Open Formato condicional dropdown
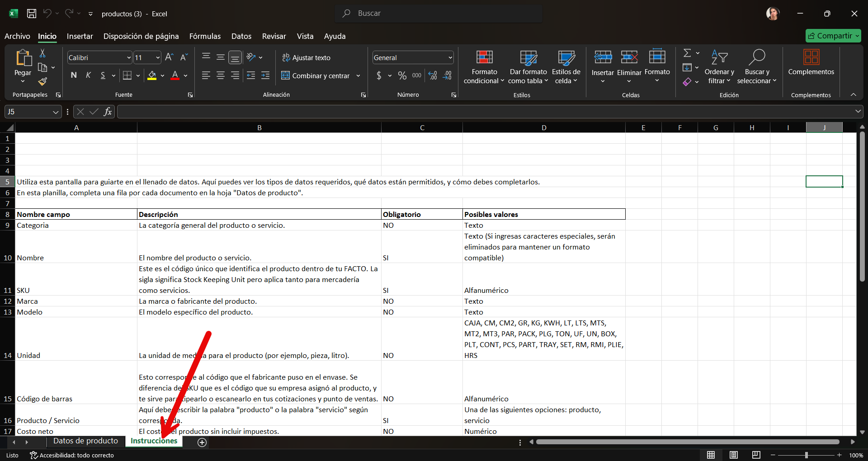This screenshot has height=461, width=868. coord(484,67)
